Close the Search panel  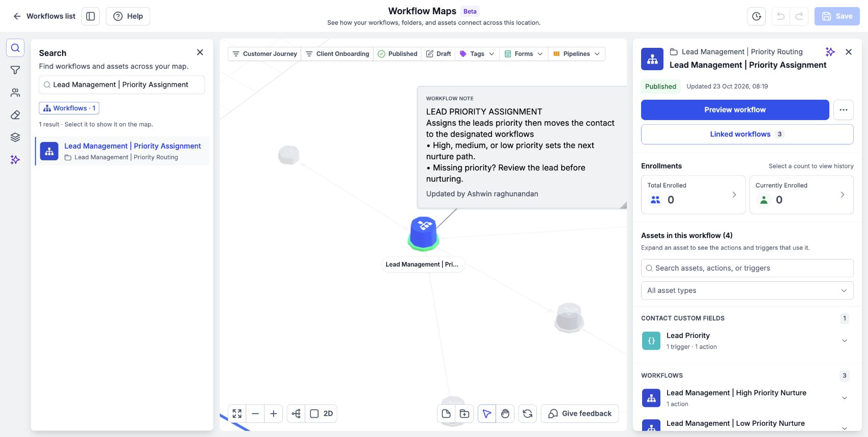(200, 52)
